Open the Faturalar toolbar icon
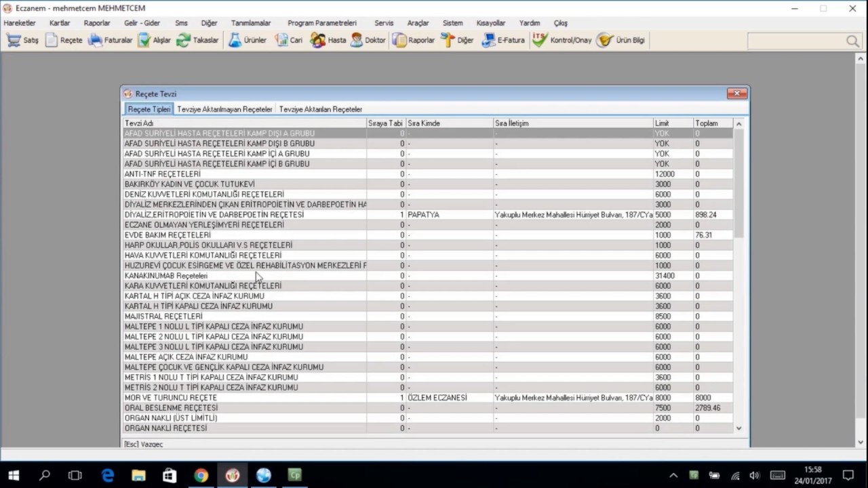This screenshot has width=868, height=488. (111, 40)
